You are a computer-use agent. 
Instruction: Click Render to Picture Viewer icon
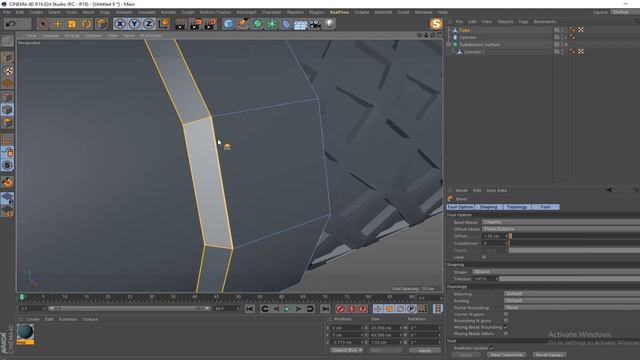point(196,24)
